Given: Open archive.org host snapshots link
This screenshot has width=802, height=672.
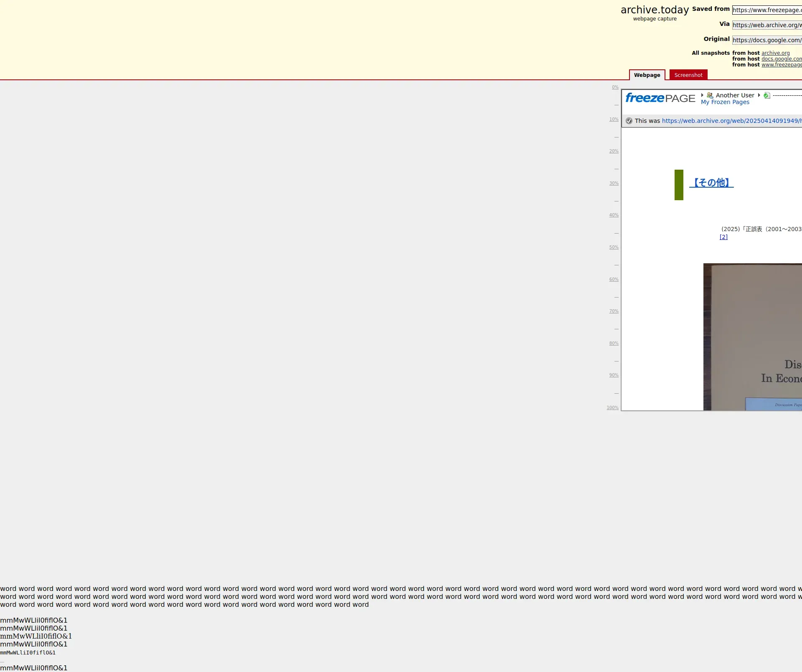Looking at the screenshot, I should click(x=775, y=53).
